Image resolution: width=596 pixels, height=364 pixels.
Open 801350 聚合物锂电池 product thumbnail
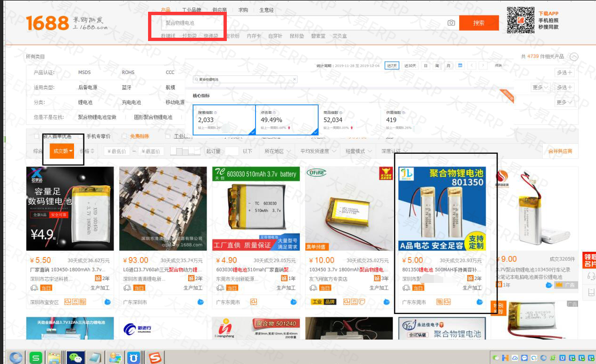pyautogui.click(x=442, y=208)
